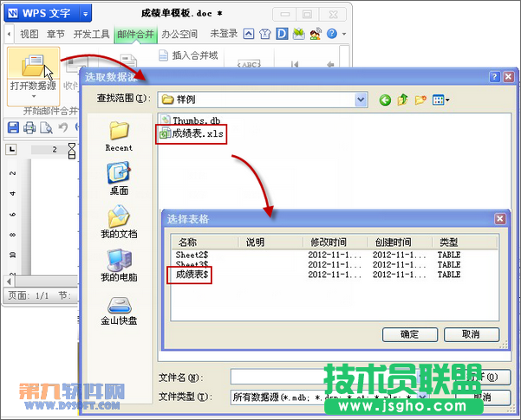Create a new folder icon

(420, 100)
